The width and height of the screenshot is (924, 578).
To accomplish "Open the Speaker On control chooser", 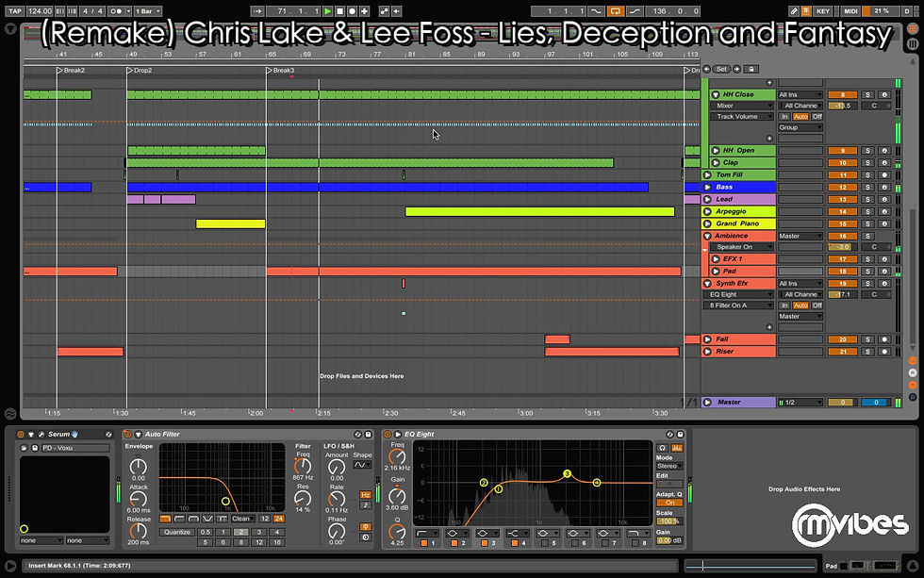I will 742,247.
